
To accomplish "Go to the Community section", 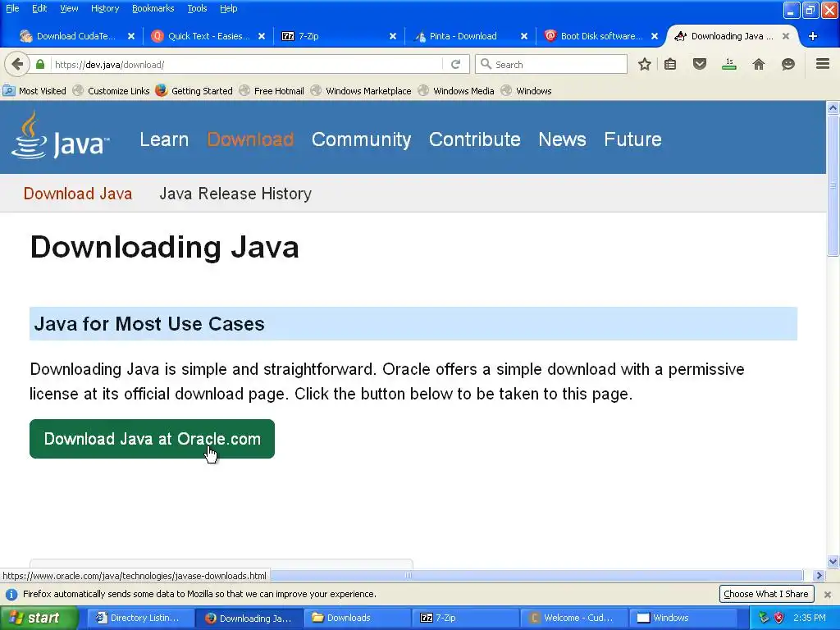I will coord(361,139).
